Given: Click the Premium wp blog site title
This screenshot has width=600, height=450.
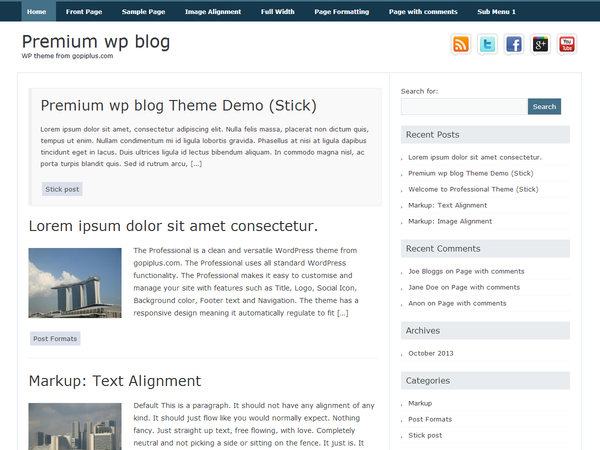Looking at the screenshot, I should click(x=96, y=42).
